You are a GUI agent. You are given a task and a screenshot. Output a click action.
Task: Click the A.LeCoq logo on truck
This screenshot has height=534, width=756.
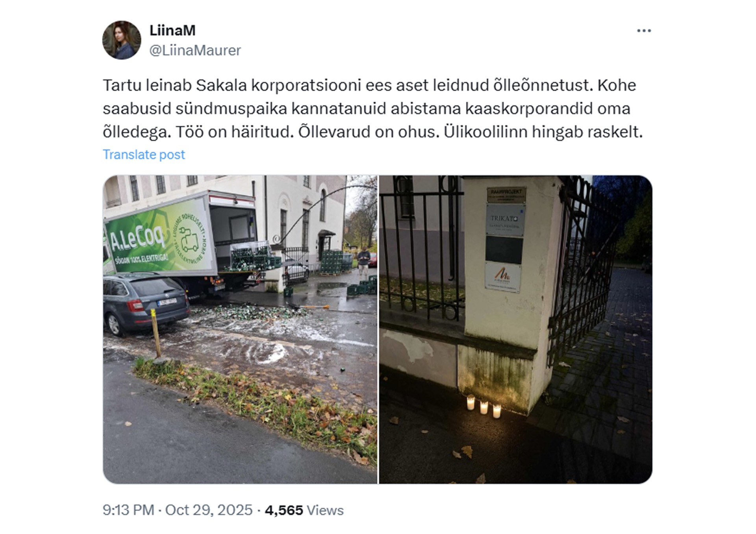[x=137, y=241]
